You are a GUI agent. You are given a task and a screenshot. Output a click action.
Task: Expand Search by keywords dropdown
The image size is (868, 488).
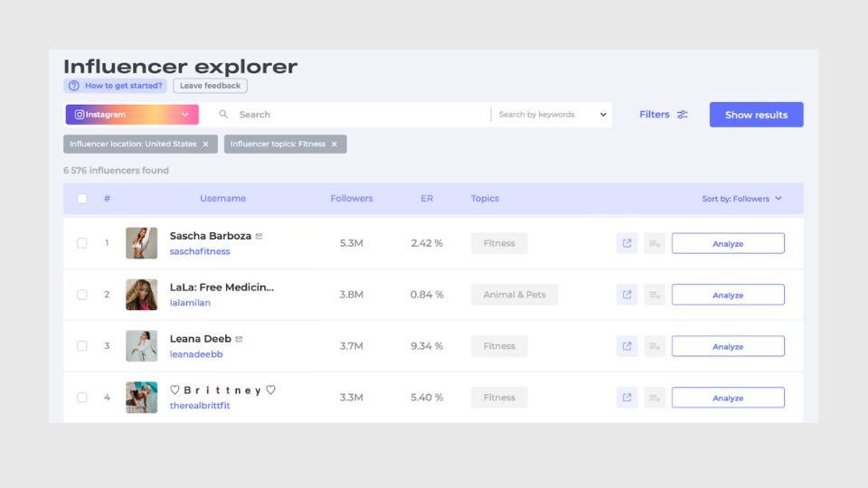tap(552, 115)
